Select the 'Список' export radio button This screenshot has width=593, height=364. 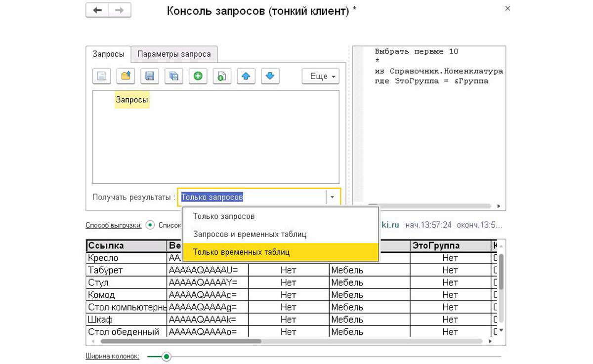(150, 225)
